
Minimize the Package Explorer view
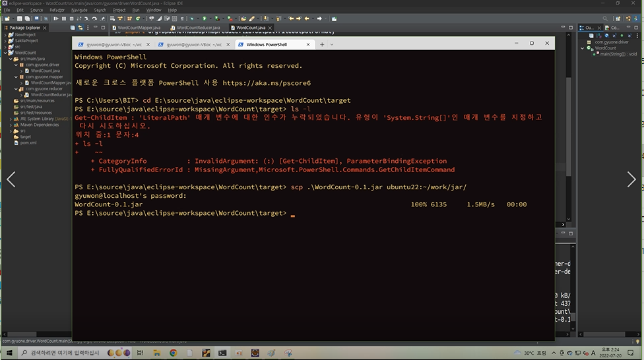[95, 28]
